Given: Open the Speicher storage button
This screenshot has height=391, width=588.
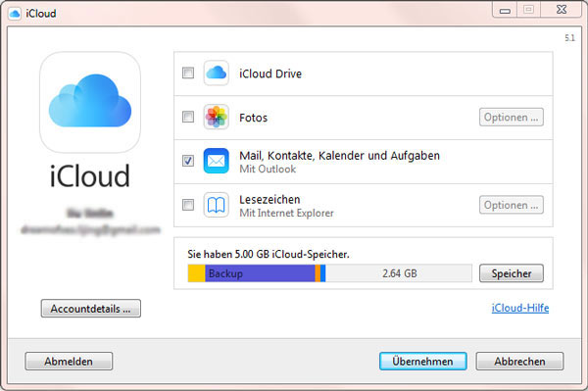Looking at the screenshot, I should pyautogui.click(x=512, y=273).
